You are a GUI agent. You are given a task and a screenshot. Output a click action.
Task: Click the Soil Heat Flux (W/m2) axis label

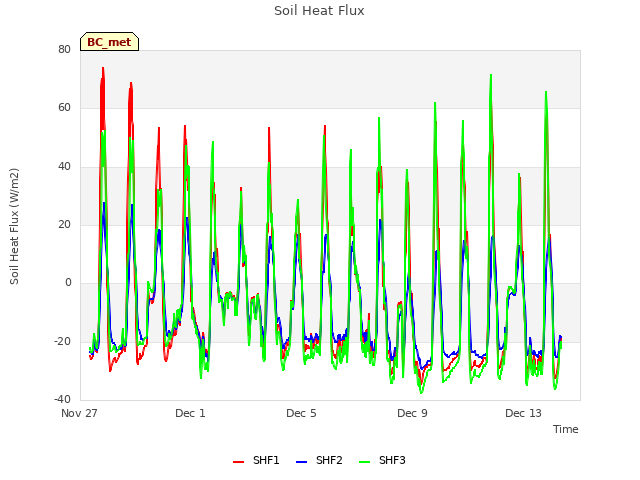[14, 226]
